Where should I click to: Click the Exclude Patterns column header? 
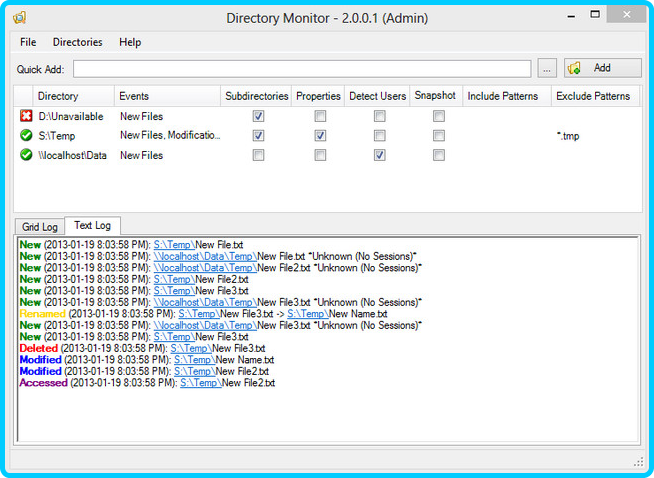point(596,96)
